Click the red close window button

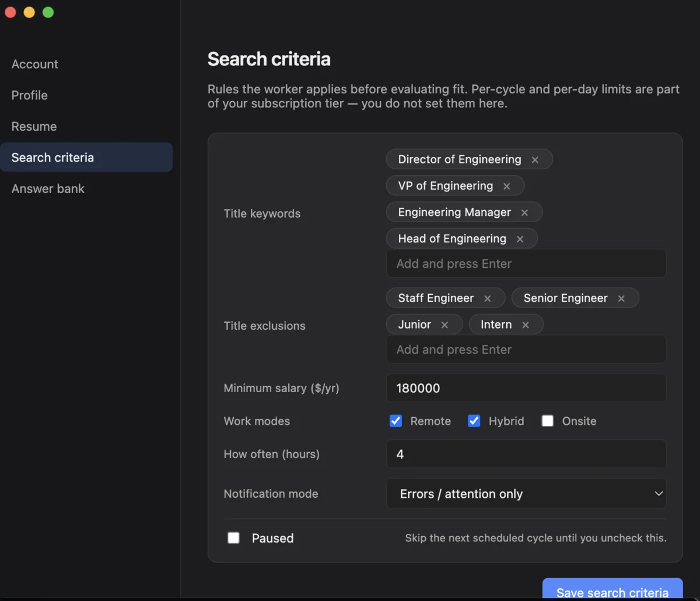point(10,12)
